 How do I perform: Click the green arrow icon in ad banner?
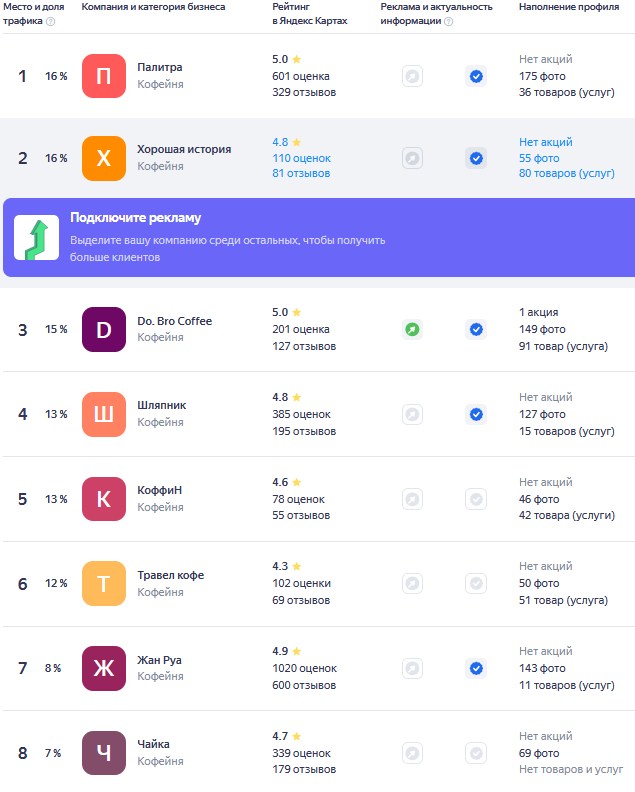click(36, 237)
